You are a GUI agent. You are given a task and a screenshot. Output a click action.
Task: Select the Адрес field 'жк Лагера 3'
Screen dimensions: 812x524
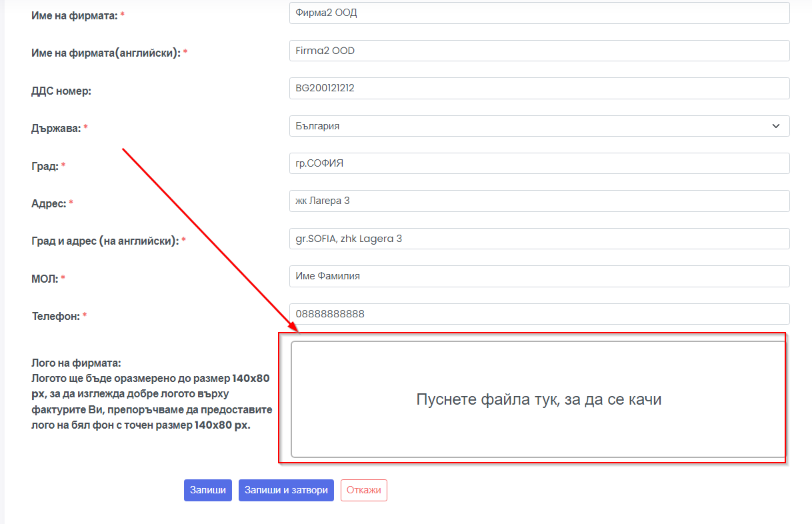539,201
